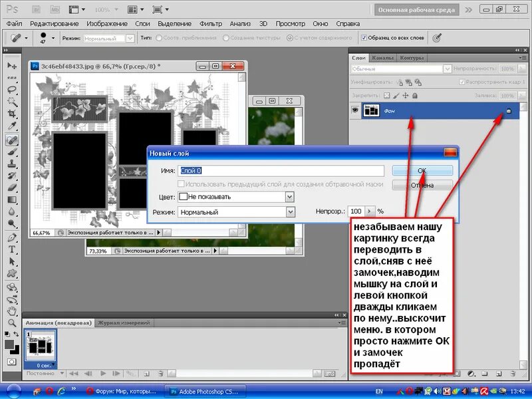Select the 3D Rotate tool
The width and height of the screenshot is (532, 399).
[x=12, y=287]
